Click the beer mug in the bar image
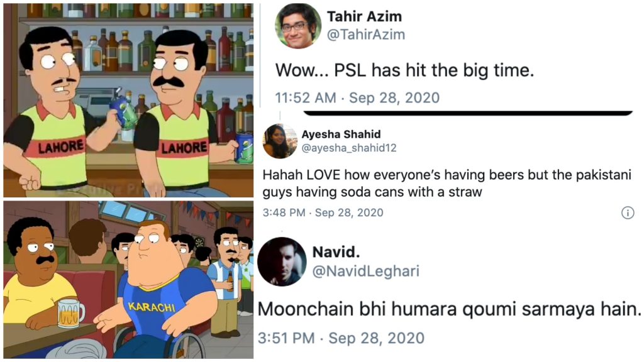 (70, 313)
